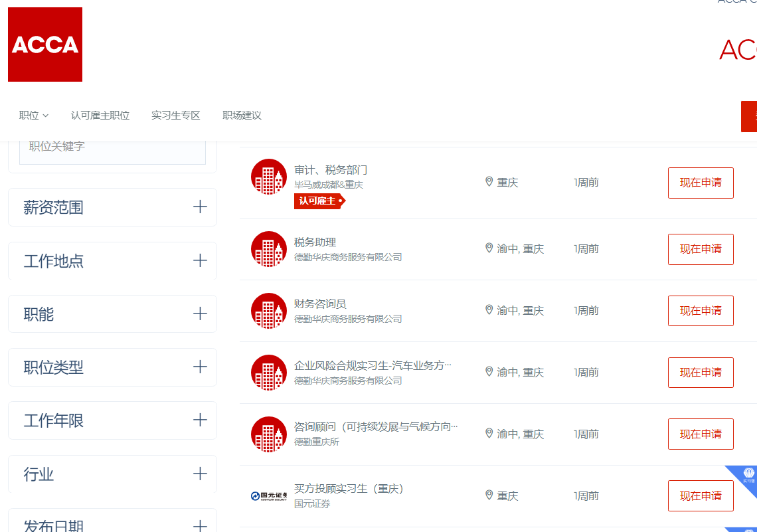The image size is (757, 532).
Task: Apply now for 咨询顾问 position
Action: [x=701, y=434]
